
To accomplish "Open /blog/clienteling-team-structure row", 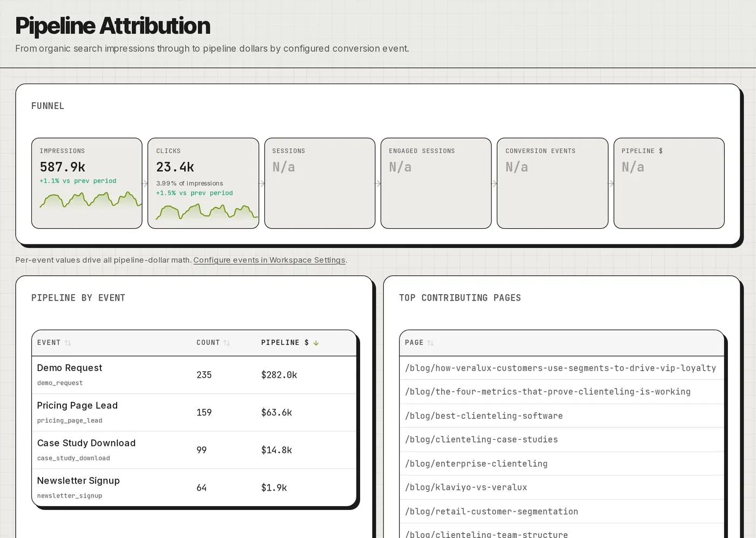I will tap(562, 531).
